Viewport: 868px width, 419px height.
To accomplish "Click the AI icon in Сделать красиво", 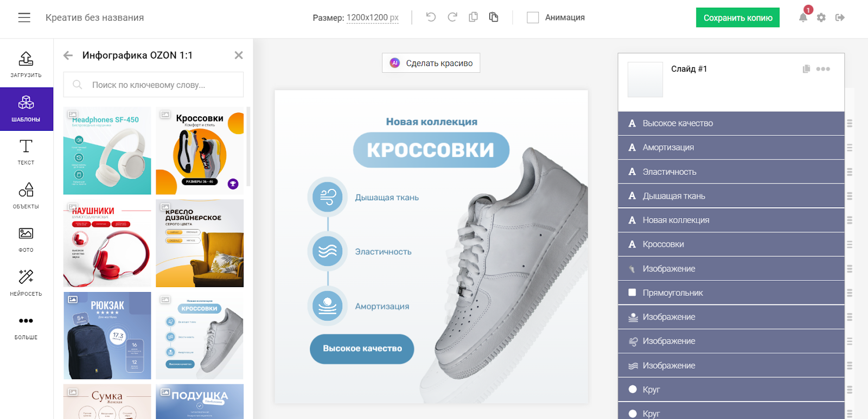I will click(x=395, y=63).
